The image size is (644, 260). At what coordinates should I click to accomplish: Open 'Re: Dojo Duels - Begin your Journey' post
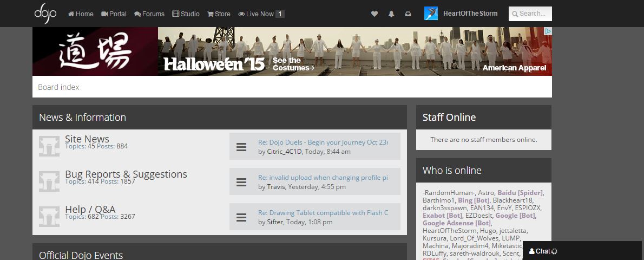point(323,142)
